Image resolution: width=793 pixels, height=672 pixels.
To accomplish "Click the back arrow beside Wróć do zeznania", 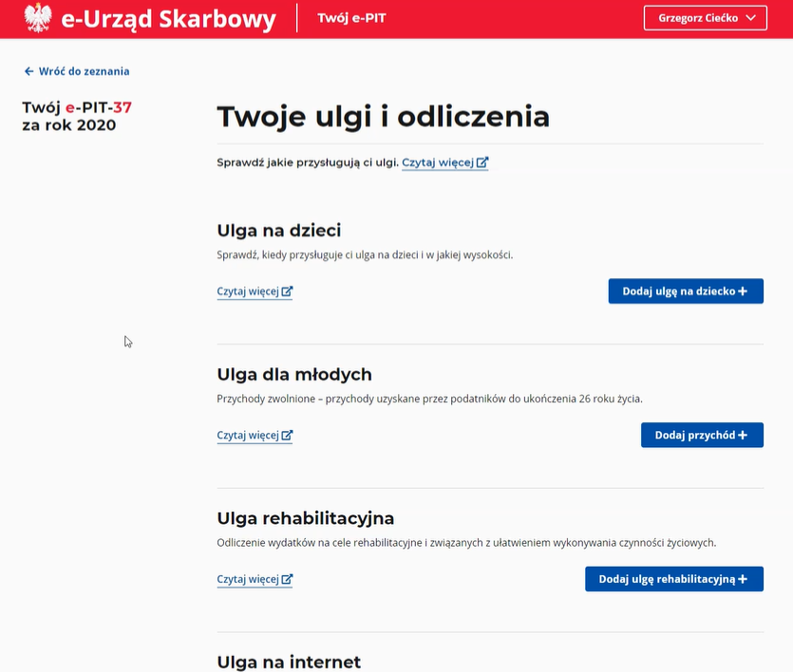I will click(x=28, y=71).
